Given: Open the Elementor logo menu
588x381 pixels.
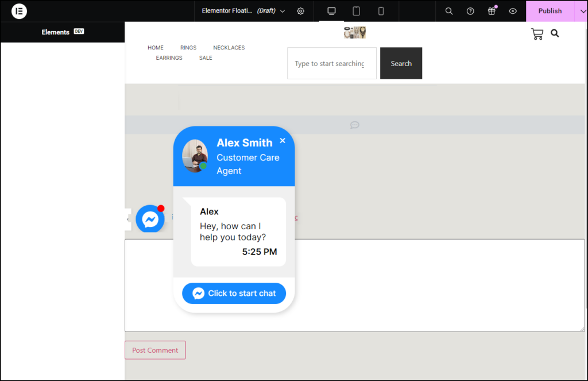Looking at the screenshot, I should coord(19,11).
